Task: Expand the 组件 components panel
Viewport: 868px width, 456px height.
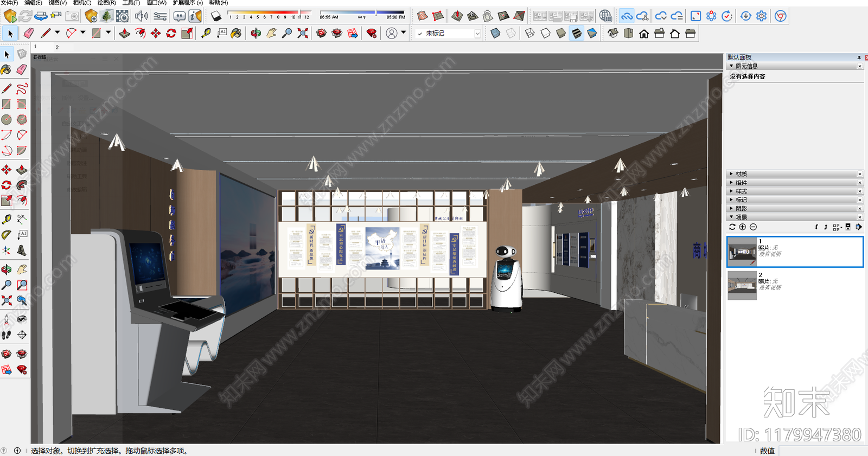Action: pyautogui.click(x=794, y=183)
